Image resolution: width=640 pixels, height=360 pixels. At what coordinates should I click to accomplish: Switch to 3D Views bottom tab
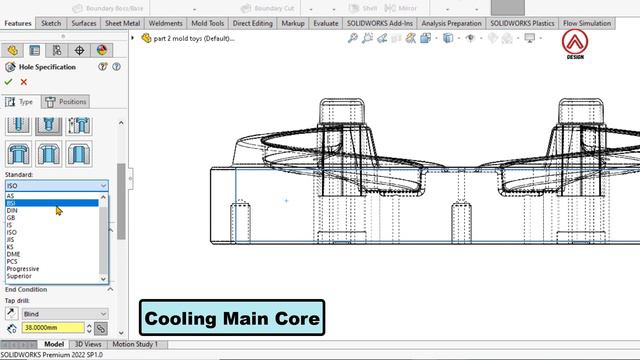tap(88, 344)
